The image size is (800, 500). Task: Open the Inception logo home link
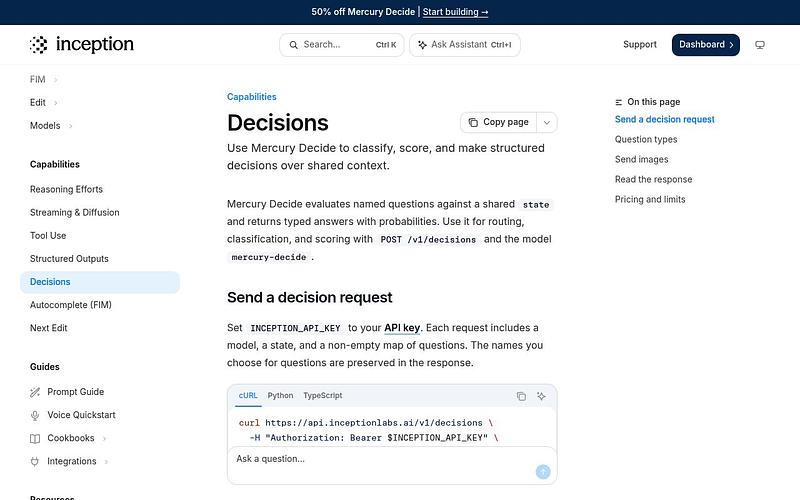coord(82,44)
